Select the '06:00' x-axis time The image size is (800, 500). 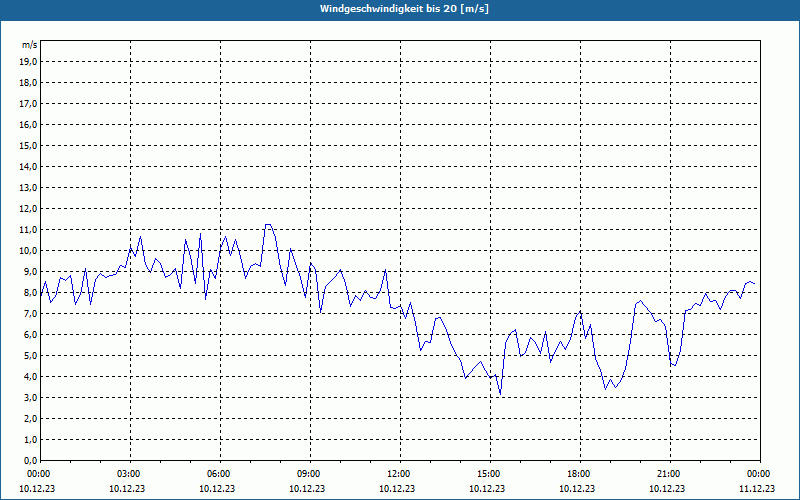pyautogui.click(x=220, y=474)
